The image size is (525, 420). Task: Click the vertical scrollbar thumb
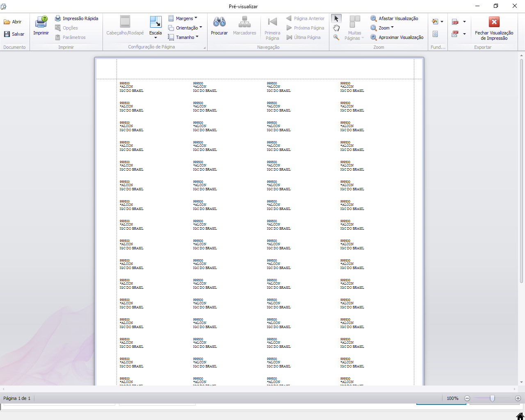[x=521, y=171]
